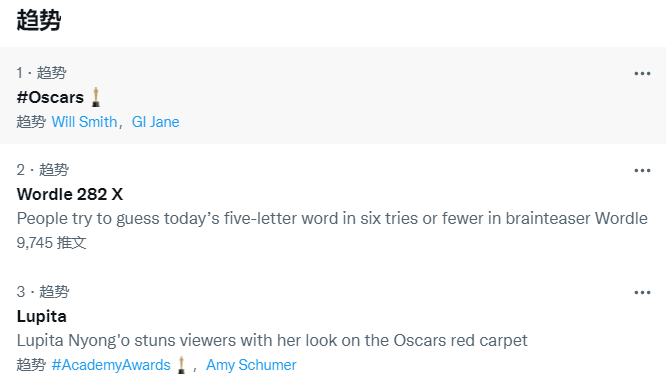
Task: Open the Will Smith related trend
Action: (84, 122)
